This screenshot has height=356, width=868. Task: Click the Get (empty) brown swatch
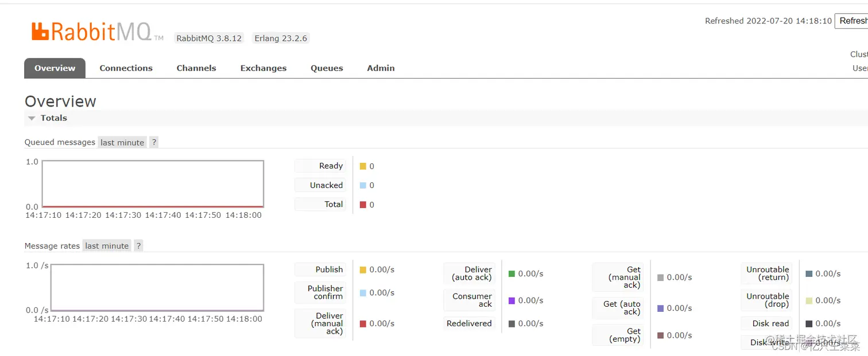pos(660,335)
